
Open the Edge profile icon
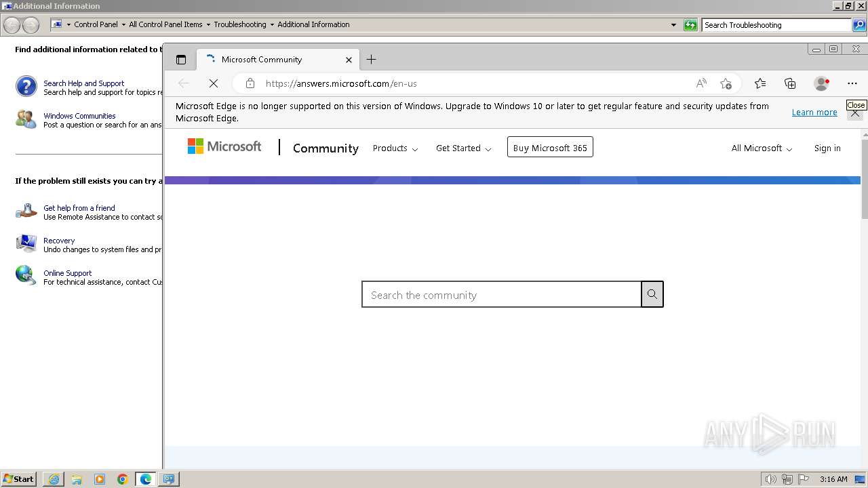click(821, 83)
